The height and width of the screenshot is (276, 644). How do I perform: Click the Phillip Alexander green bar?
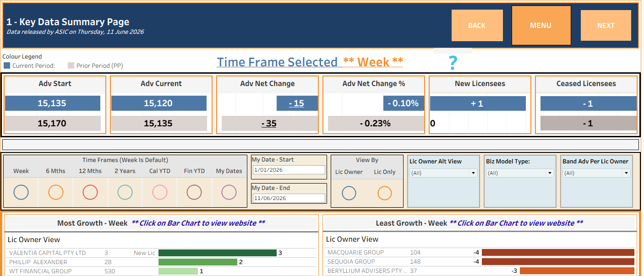(x=198, y=262)
